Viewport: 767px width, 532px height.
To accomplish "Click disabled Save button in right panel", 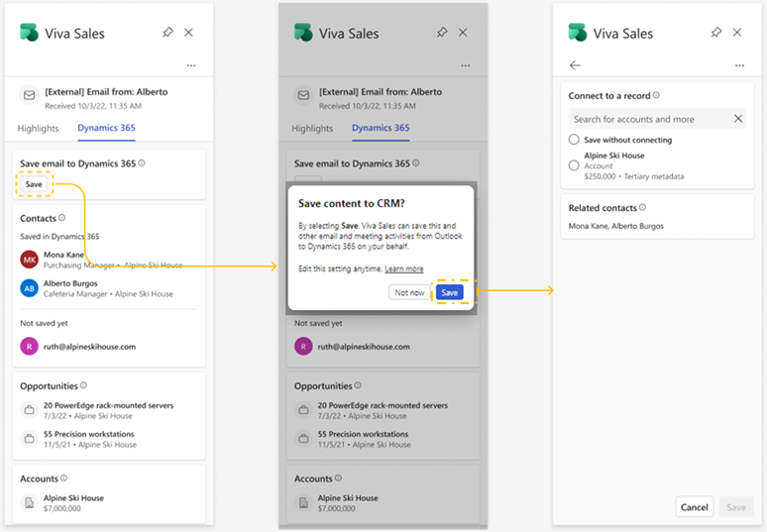I will point(736,507).
